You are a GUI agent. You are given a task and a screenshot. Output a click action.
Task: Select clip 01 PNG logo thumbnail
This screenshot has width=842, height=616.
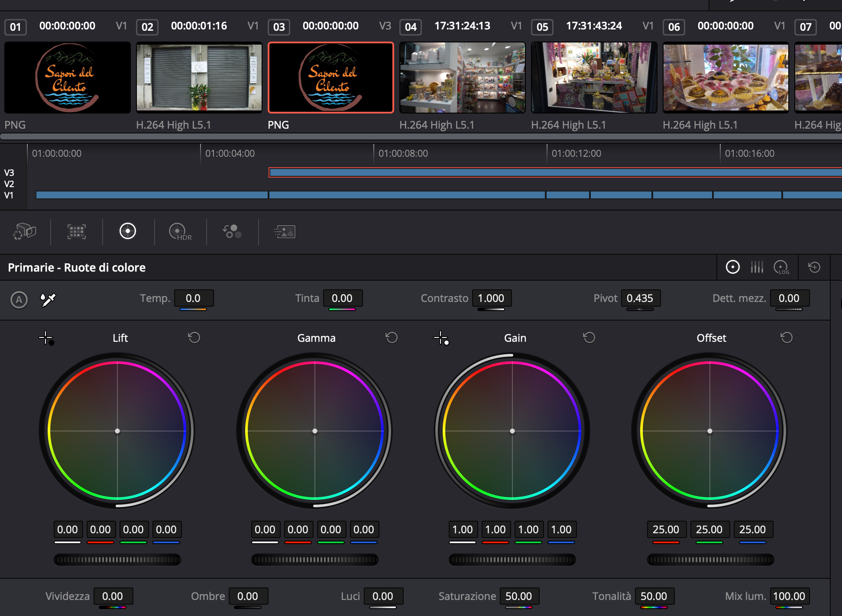(68, 78)
